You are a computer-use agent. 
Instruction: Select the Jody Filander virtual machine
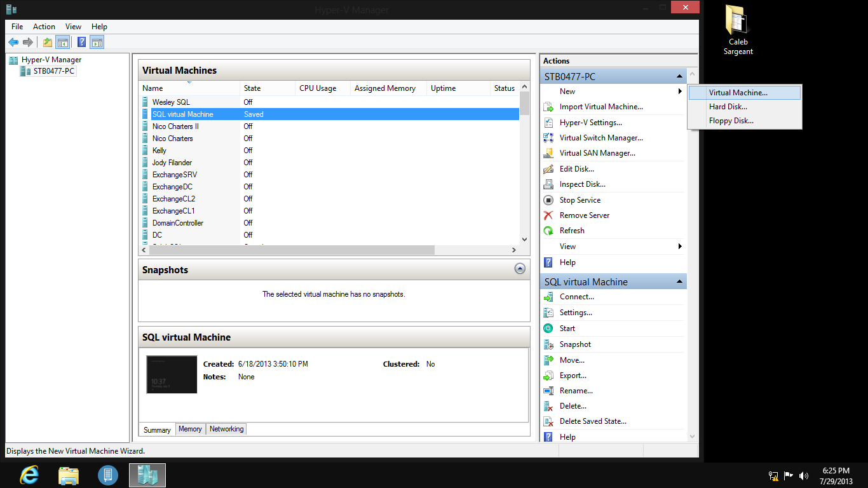(x=329, y=163)
